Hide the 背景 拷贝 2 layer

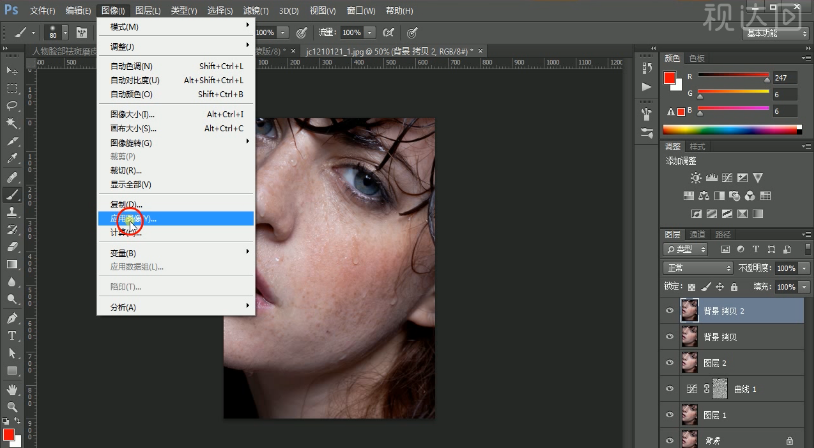pyautogui.click(x=670, y=311)
